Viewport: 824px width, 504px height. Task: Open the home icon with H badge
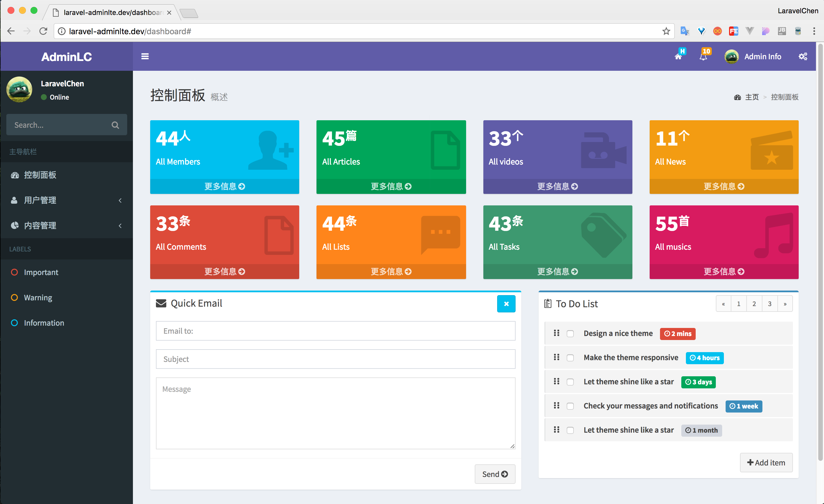(679, 56)
